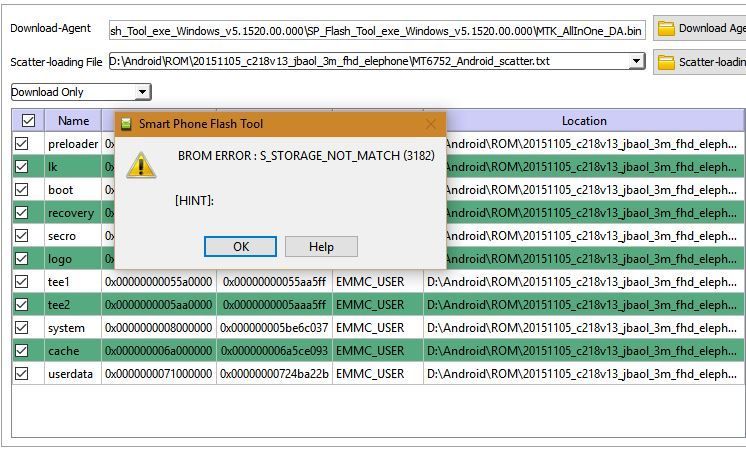Click cache begin address 0x000000006a000000

[159, 351]
